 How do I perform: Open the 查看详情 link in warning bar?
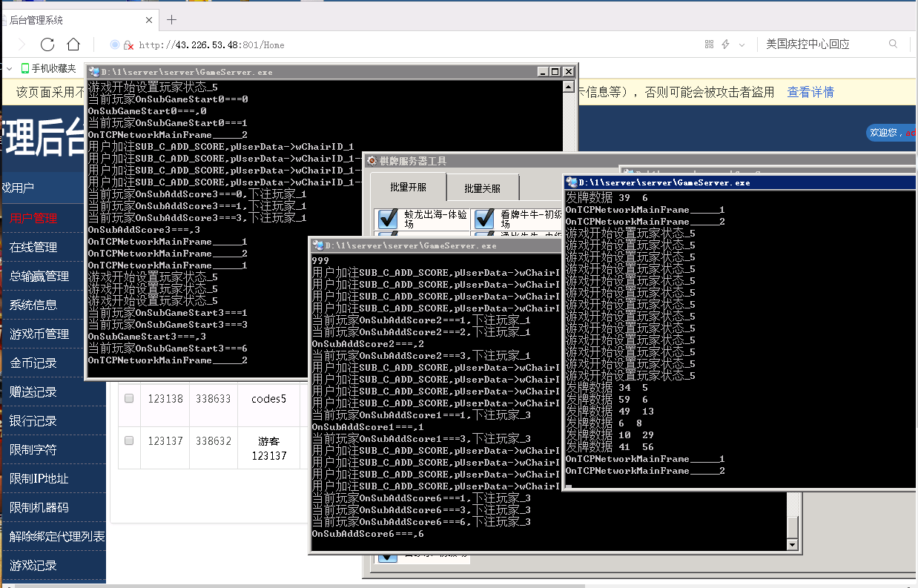[x=810, y=93]
